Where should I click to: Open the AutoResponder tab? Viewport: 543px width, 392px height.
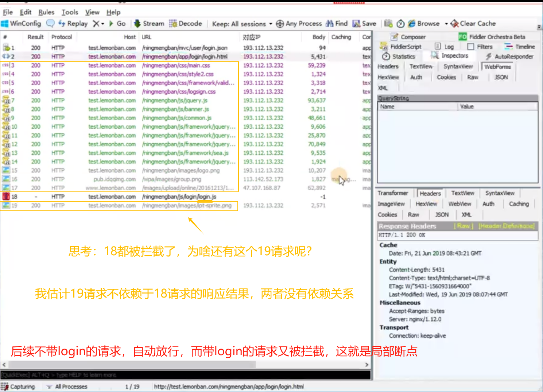pyautogui.click(x=509, y=57)
